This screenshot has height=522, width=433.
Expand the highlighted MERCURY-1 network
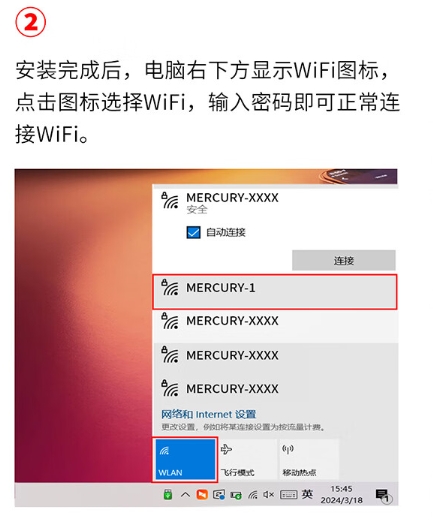click(275, 292)
